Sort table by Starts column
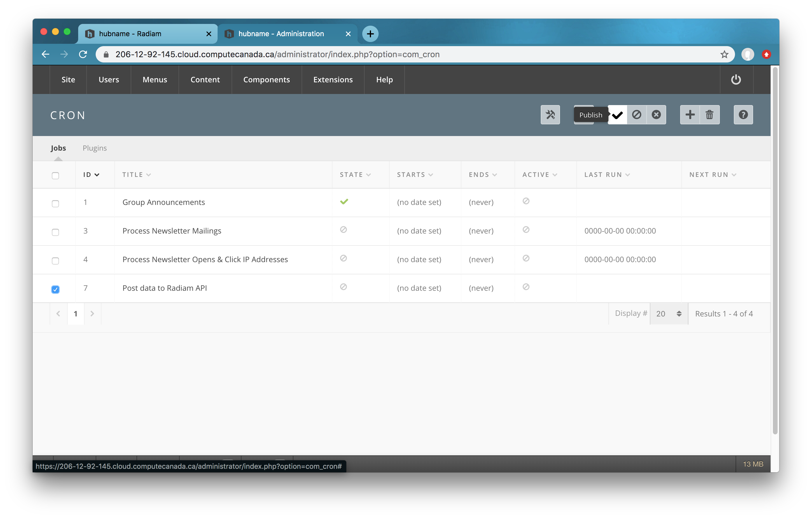812x519 pixels. click(x=415, y=175)
